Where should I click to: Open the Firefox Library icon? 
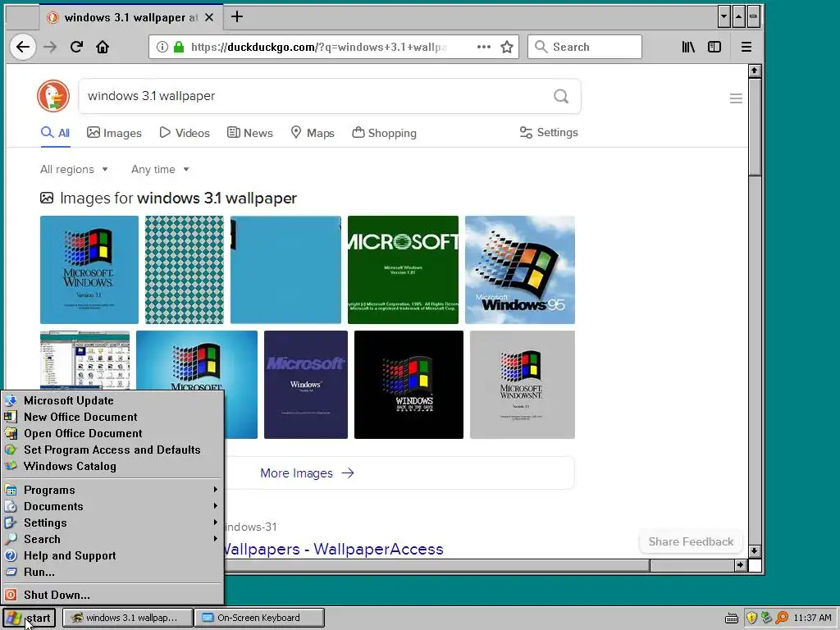(688, 47)
